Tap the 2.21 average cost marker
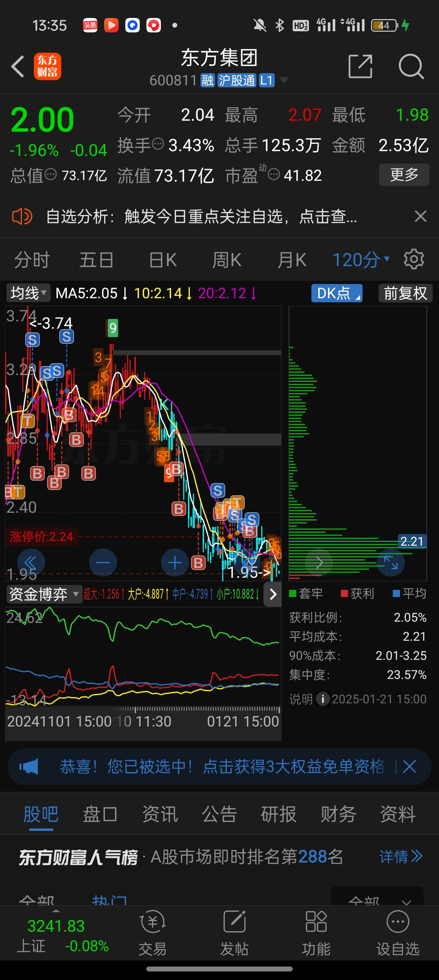The height and width of the screenshot is (980, 439). point(412,541)
